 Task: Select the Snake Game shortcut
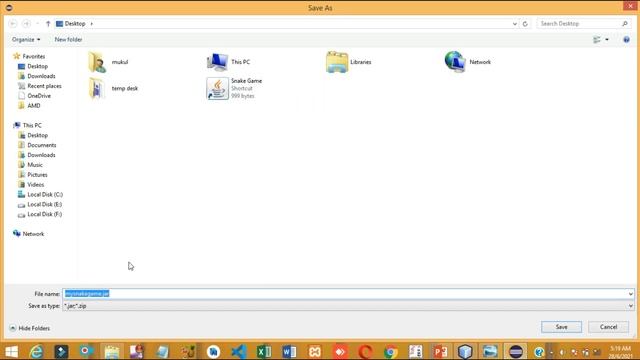[234, 88]
